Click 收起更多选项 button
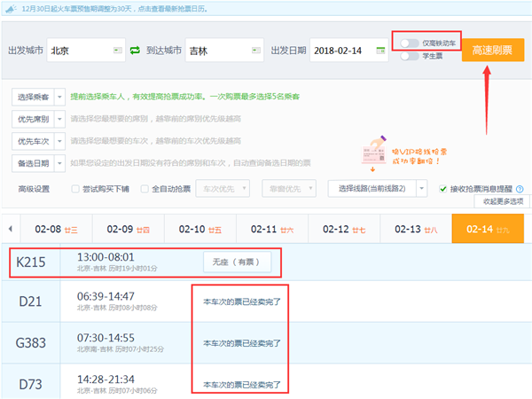Viewport: 532px width, 399px height. pyautogui.click(x=503, y=201)
